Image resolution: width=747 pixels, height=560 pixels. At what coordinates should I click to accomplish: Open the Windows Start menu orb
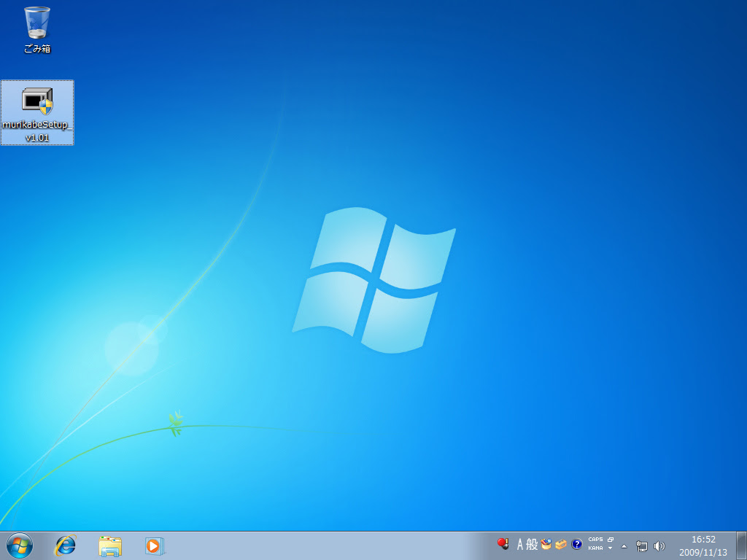point(20,545)
